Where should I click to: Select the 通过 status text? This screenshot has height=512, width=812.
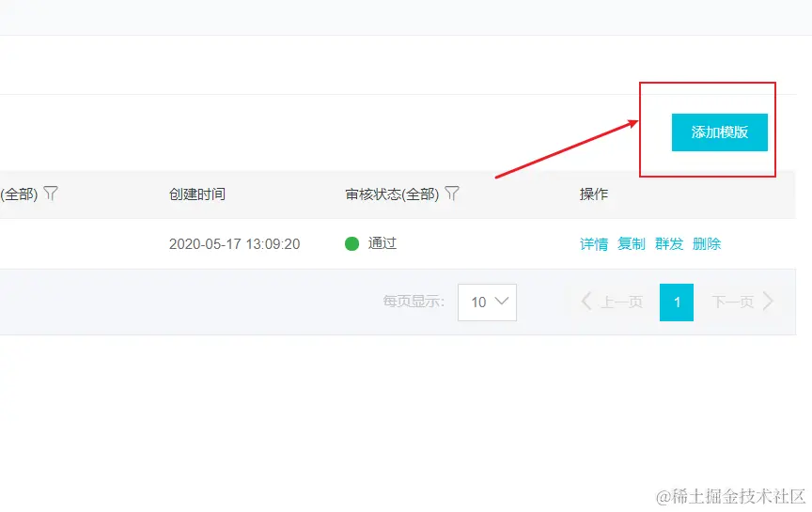[383, 243]
